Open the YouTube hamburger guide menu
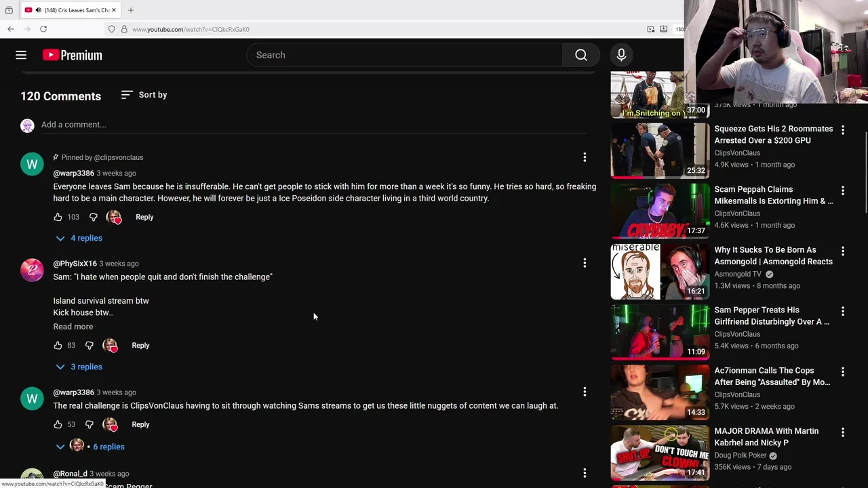The width and height of the screenshot is (868, 488). [x=21, y=55]
